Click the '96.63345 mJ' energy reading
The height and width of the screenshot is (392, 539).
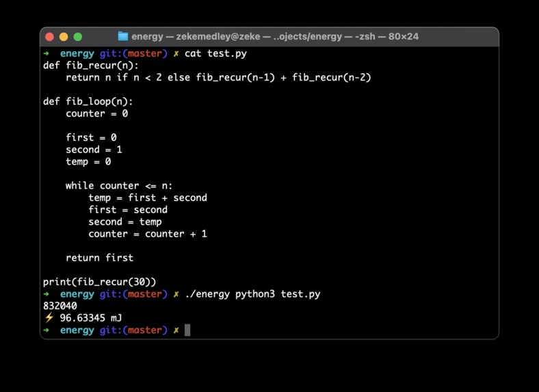pyautogui.click(x=91, y=318)
